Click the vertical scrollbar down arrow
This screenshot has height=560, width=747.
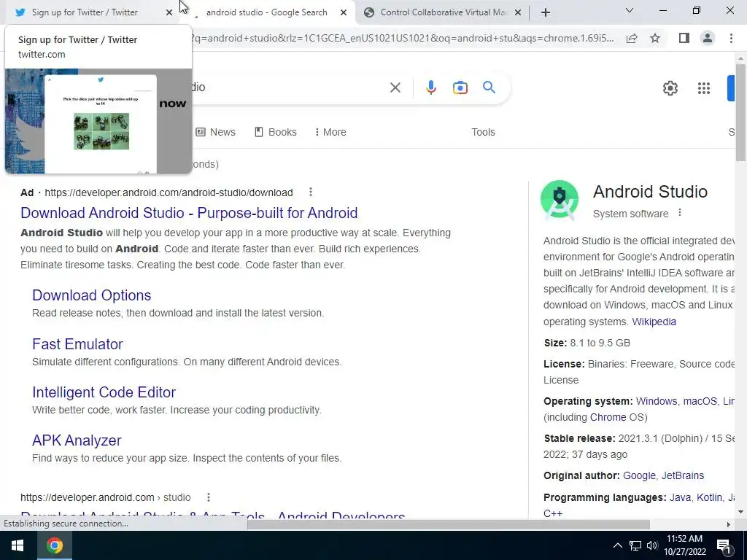pyautogui.click(x=740, y=512)
